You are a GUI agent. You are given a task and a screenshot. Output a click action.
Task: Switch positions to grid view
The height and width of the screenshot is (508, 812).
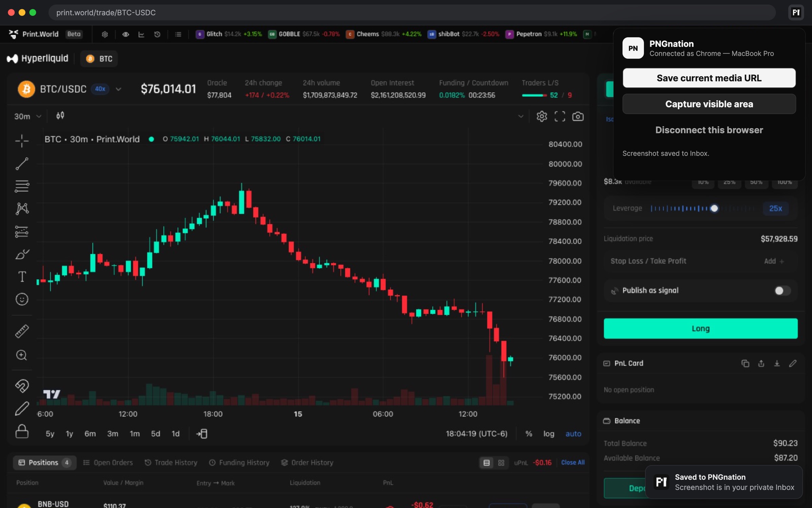(501, 463)
